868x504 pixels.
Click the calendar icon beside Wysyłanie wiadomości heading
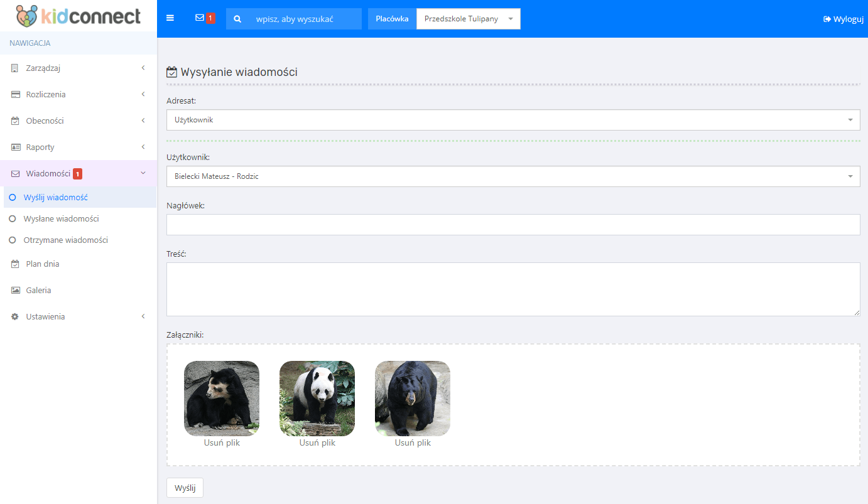(x=171, y=72)
